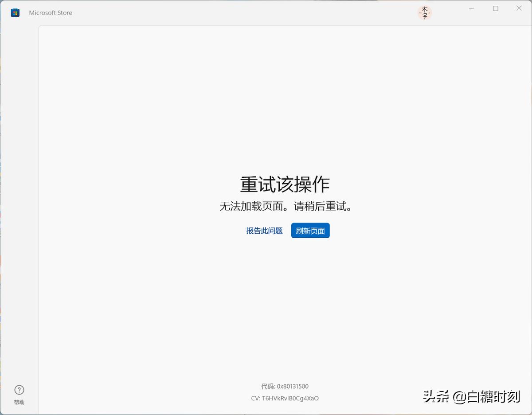Click 刷新页面 to refresh the page
The image size is (532, 415).
(x=310, y=230)
